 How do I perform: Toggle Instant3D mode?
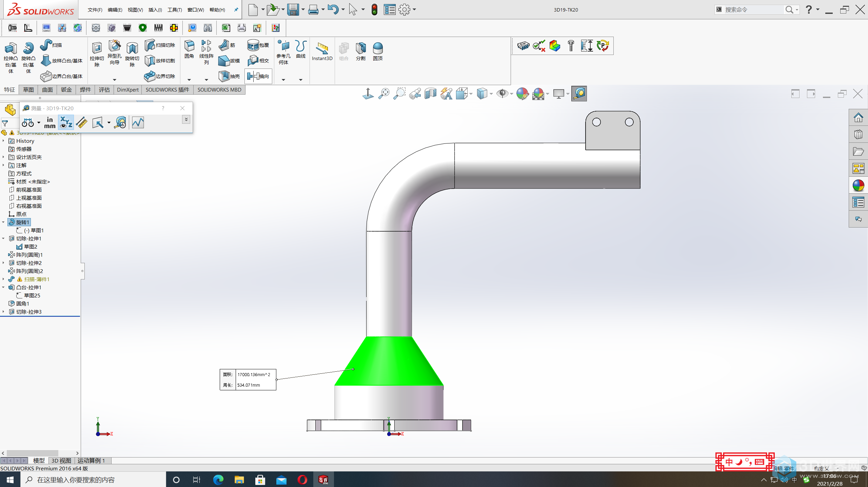pos(322,52)
